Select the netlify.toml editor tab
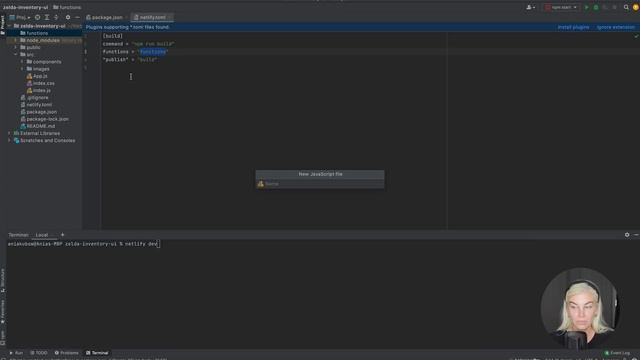Screen dimensions: 640x360 153,18
